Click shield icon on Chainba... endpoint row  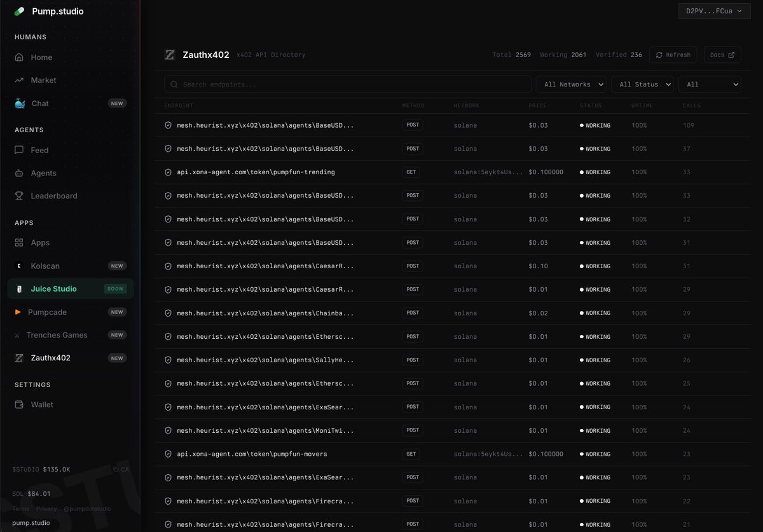click(x=168, y=313)
